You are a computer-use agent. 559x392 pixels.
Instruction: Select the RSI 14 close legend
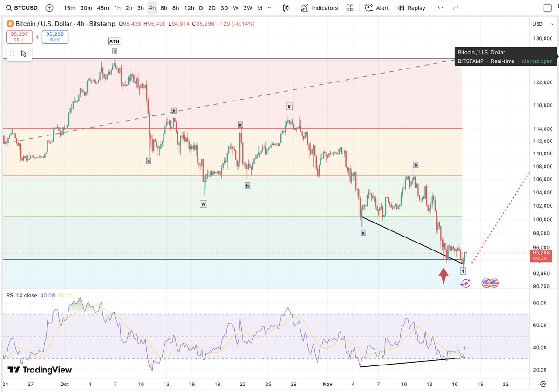(22, 295)
